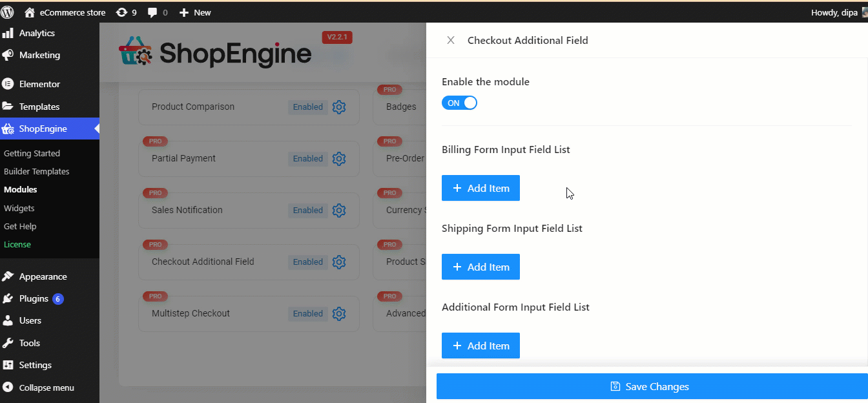
Task: Click the WordPress logo in admin bar
Action: 8,12
